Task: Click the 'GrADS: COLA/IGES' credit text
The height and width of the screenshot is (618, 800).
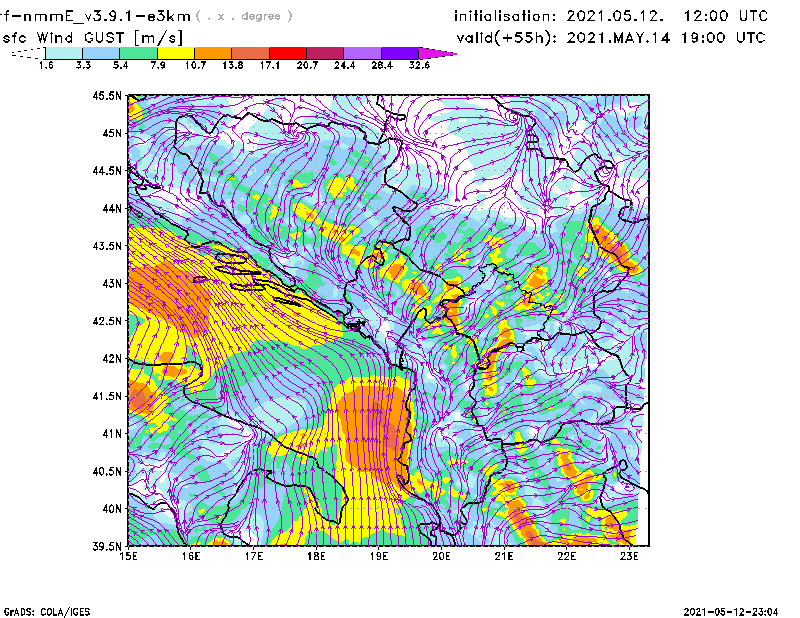Action: click(x=47, y=612)
